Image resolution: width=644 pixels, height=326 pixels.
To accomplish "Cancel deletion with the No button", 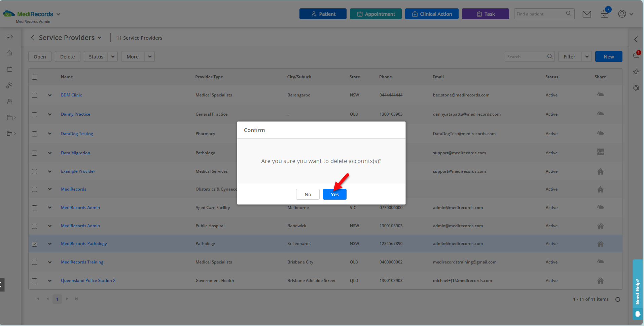I will (x=308, y=194).
